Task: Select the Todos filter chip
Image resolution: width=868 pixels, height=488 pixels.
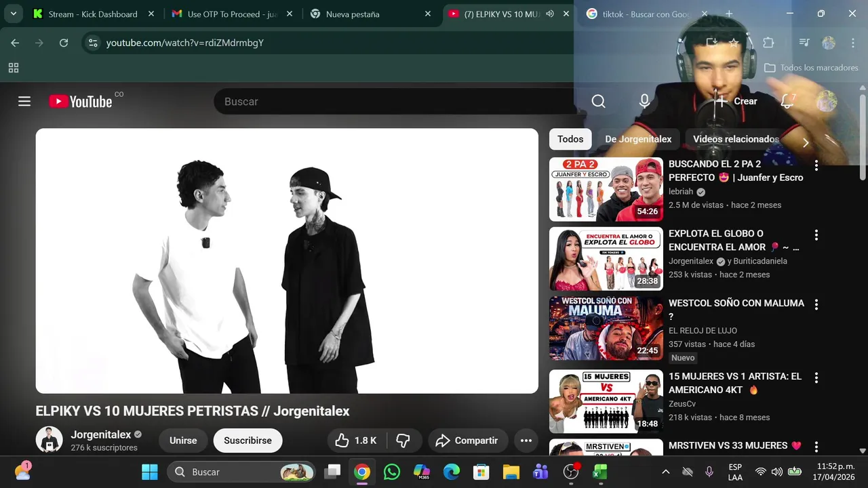Action: tap(570, 139)
